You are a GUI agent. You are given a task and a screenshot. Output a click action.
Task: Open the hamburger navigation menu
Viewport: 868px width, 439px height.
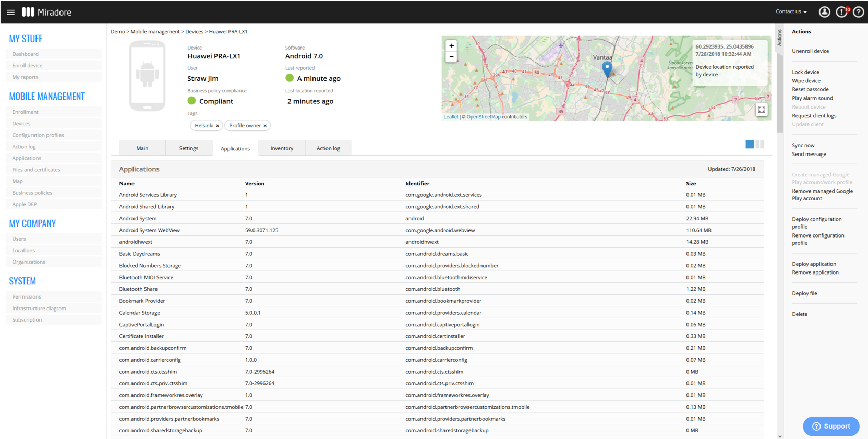[x=10, y=12]
